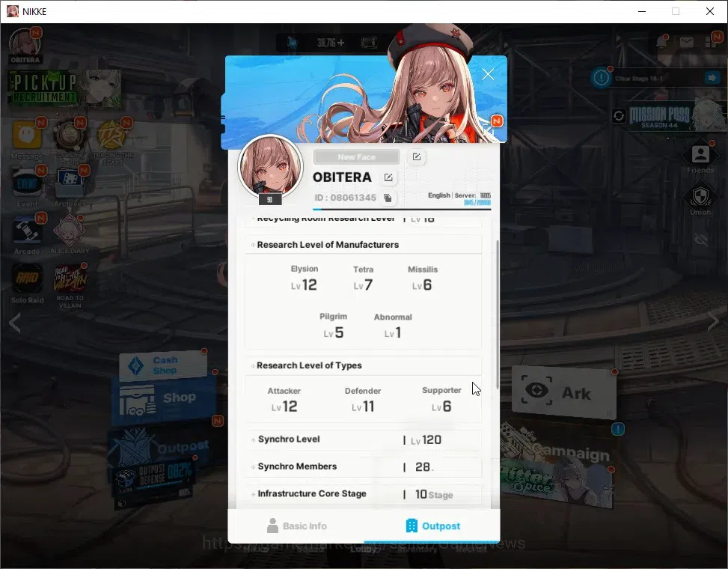Collect the Outpost Defense reward

[x=153, y=481]
